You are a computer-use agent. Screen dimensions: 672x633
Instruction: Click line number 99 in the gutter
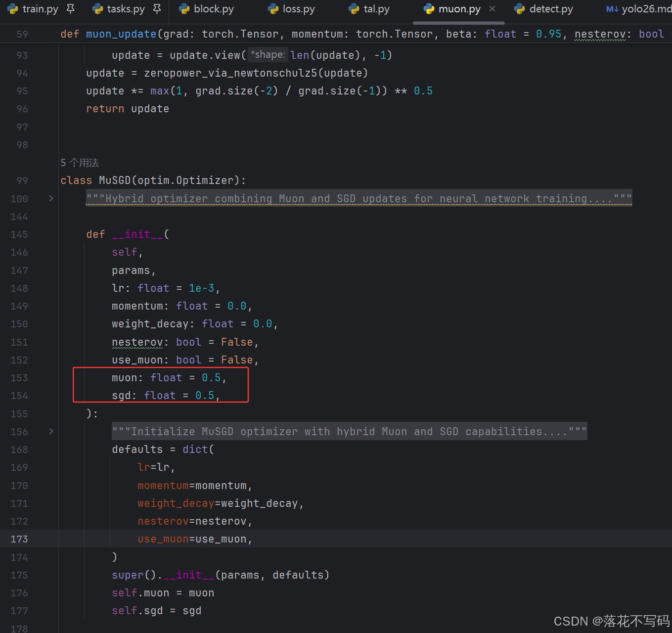tap(22, 181)
